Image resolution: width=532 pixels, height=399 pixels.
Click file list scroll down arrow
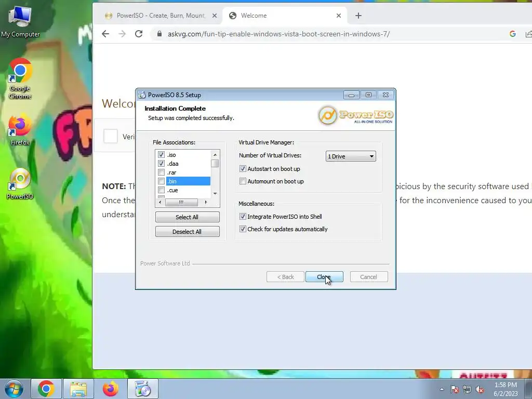pos(215,193)
